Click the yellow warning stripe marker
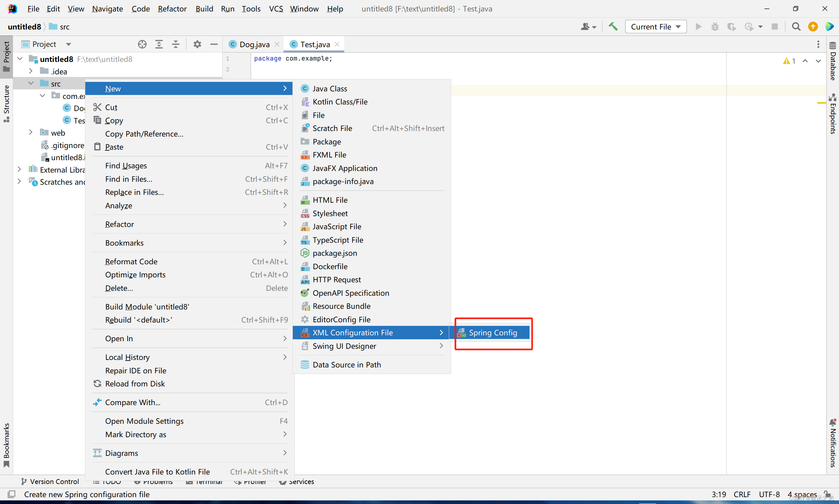 coord(821,103)
